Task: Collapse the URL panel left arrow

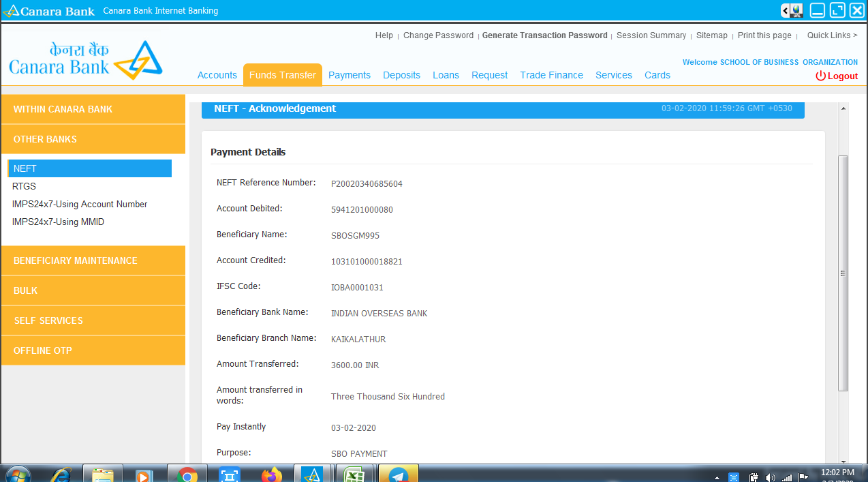Action: (786, 10)
